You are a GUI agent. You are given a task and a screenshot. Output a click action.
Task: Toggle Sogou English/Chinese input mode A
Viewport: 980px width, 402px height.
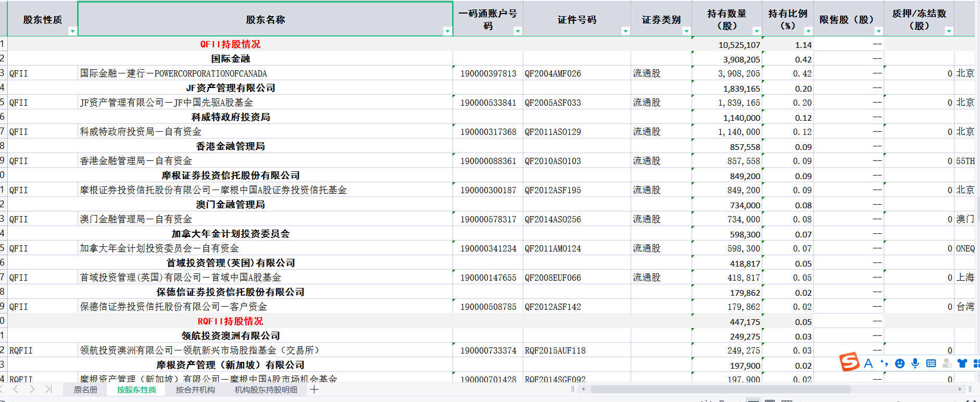click(868, 363)
